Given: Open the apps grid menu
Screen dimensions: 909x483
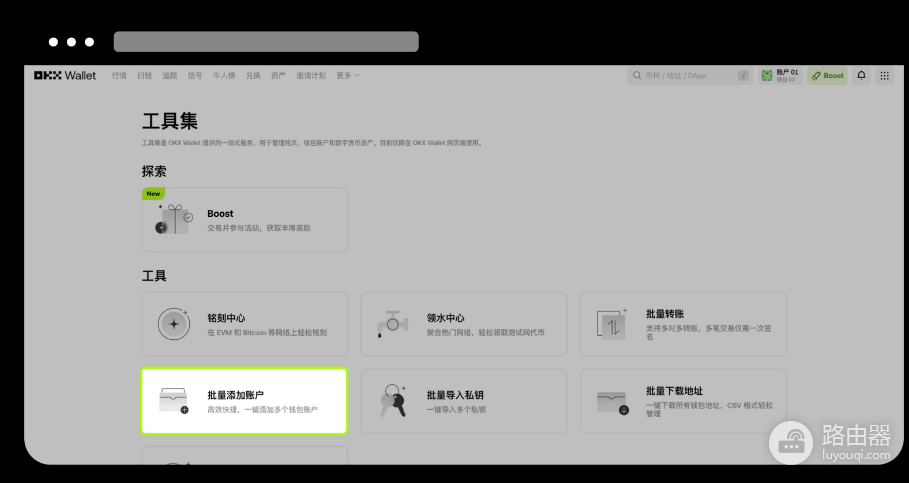Looking at the screenshot, I should tap(885, 75).
